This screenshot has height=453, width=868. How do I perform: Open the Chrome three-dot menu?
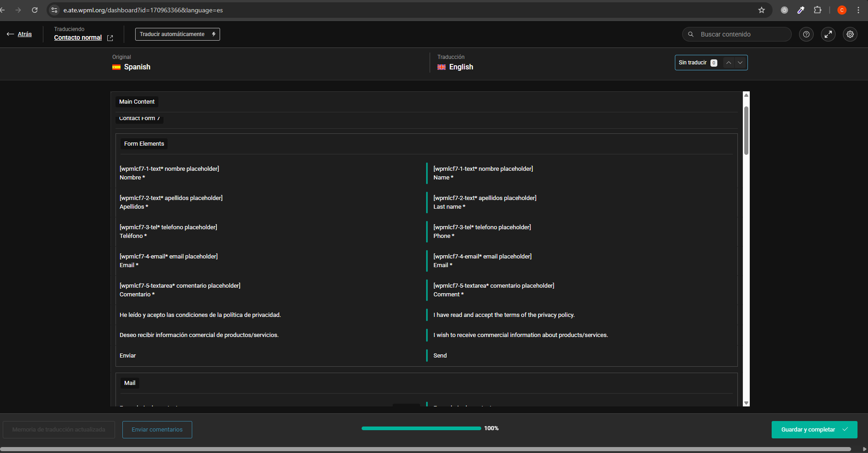point(858,10)
